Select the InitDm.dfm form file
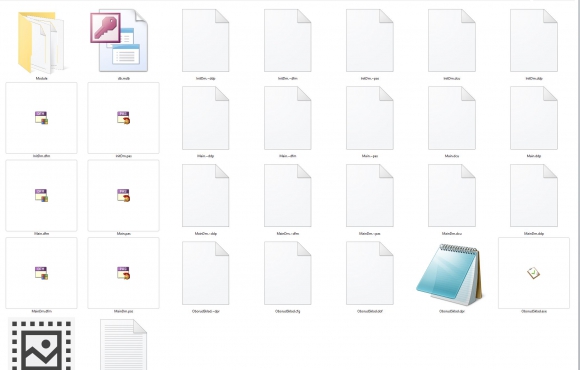This screenshot has height=370, width=580. pyautogui.click(x=41, y=118)
